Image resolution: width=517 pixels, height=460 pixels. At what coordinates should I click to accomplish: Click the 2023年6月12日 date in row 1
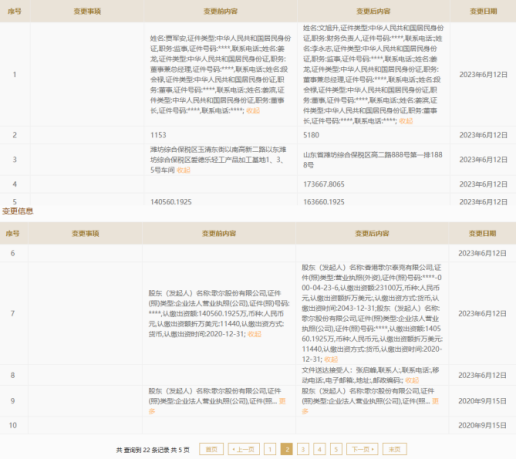coord(483,74)
